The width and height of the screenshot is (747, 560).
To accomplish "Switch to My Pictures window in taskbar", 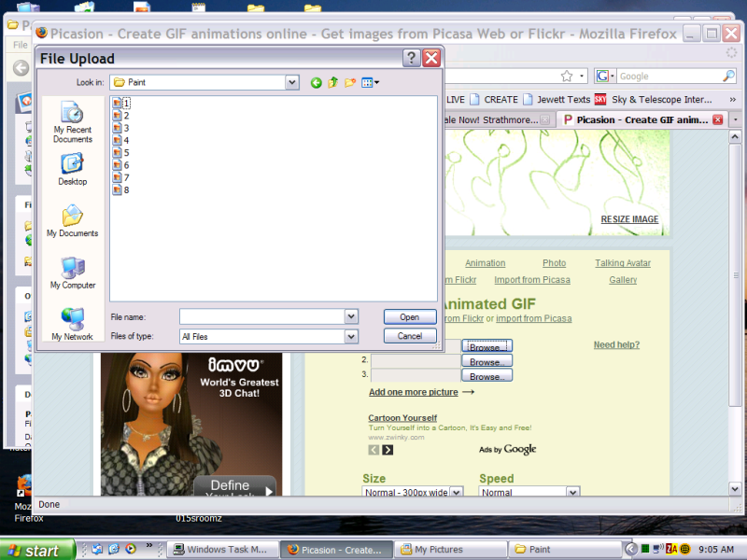I will pos(450,550).
